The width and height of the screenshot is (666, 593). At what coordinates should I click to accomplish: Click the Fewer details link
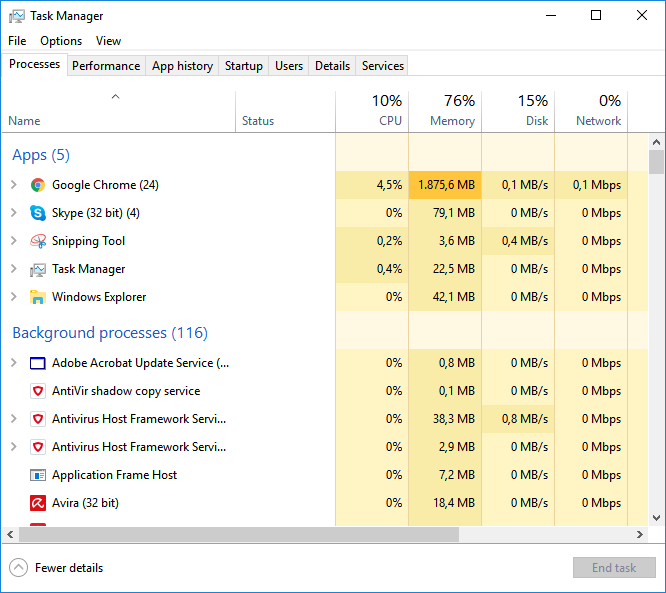click(x=69, y=568)
